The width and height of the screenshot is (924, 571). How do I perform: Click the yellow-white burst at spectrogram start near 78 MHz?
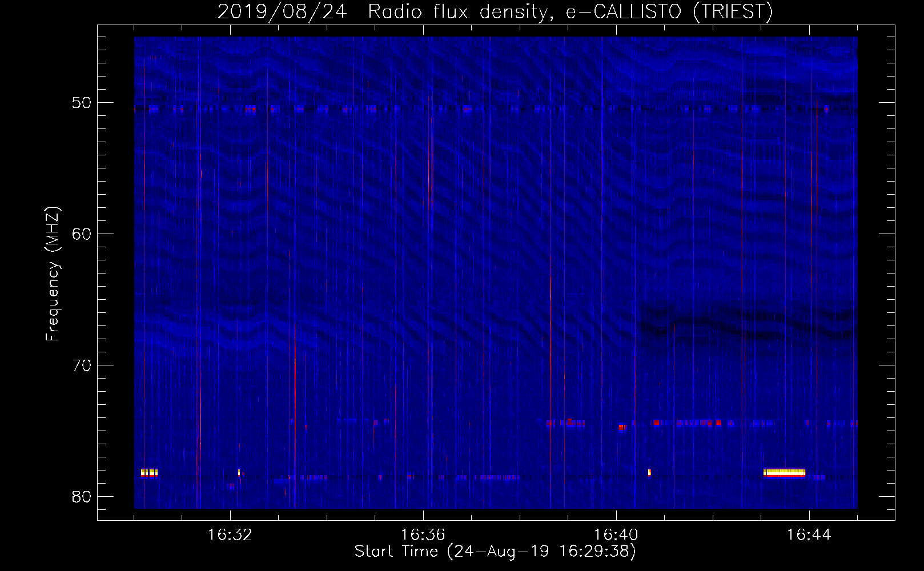(x=149, y=473)
